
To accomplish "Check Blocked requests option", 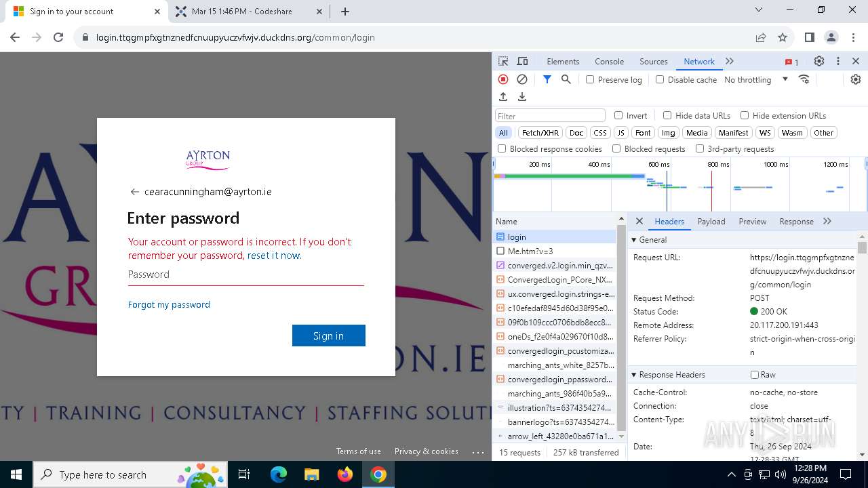I will (x=616, y=148).
